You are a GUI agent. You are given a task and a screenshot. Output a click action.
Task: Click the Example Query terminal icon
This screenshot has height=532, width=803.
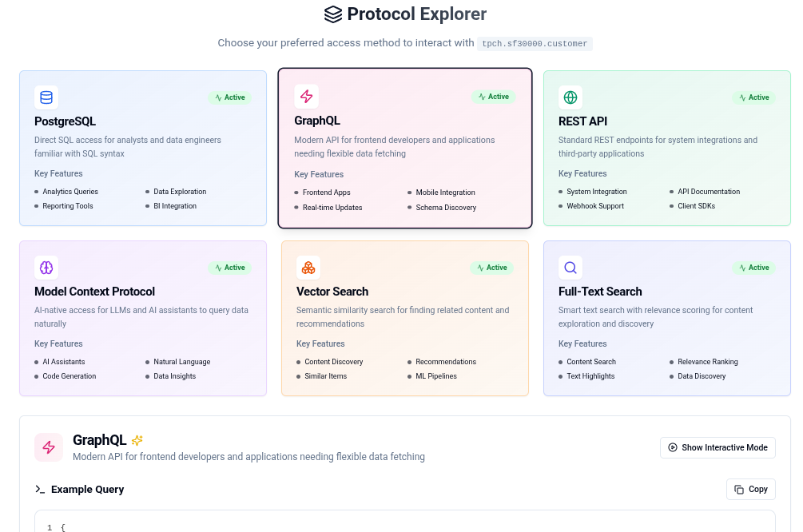pos(40,490)
